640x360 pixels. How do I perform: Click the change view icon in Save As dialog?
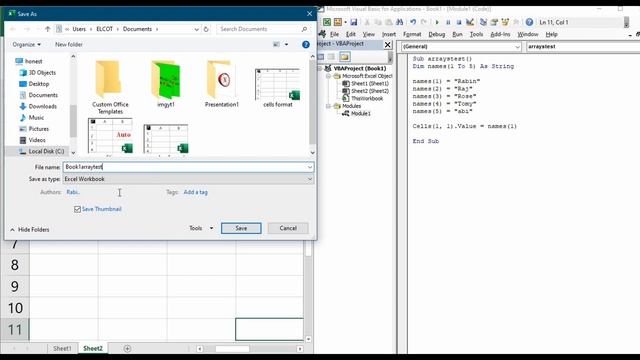(276, 44)
